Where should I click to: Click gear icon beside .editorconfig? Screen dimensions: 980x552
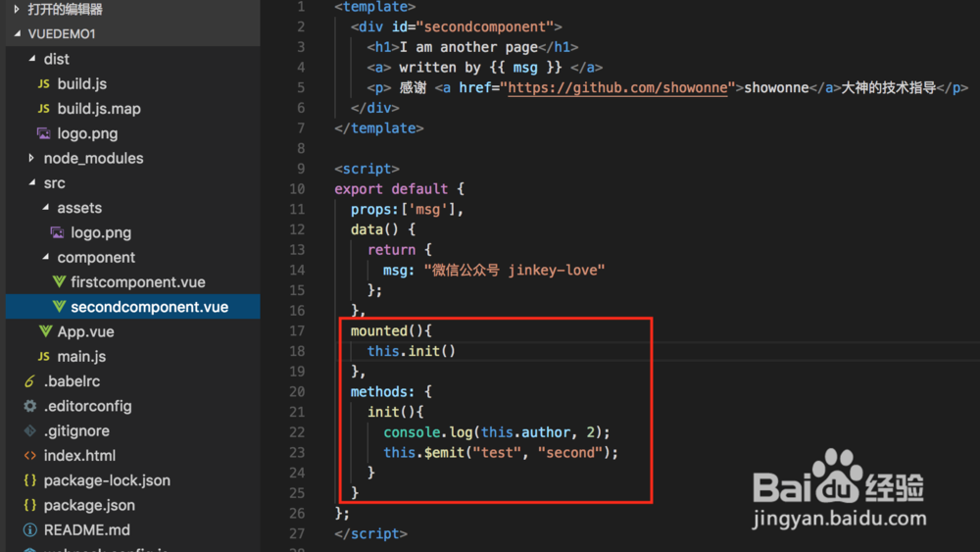tap(30, 406)
